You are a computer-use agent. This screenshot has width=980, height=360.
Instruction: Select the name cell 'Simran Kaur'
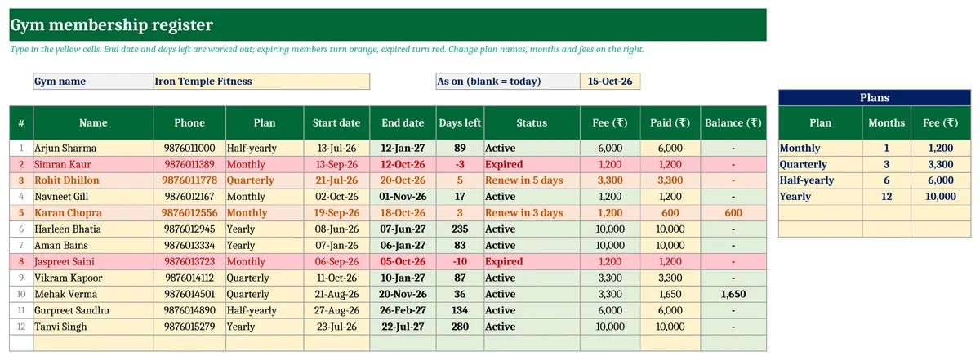[x=93, y=164]
